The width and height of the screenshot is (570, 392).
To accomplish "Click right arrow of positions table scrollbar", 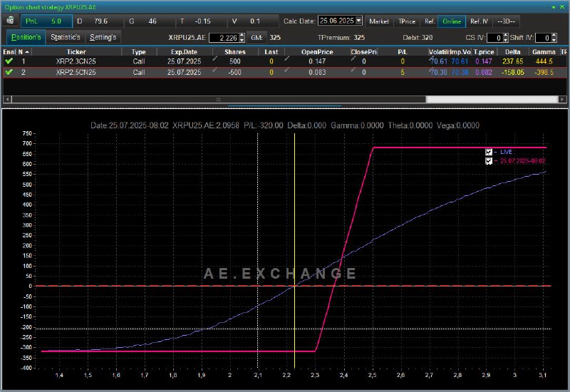I will (562, 99).
